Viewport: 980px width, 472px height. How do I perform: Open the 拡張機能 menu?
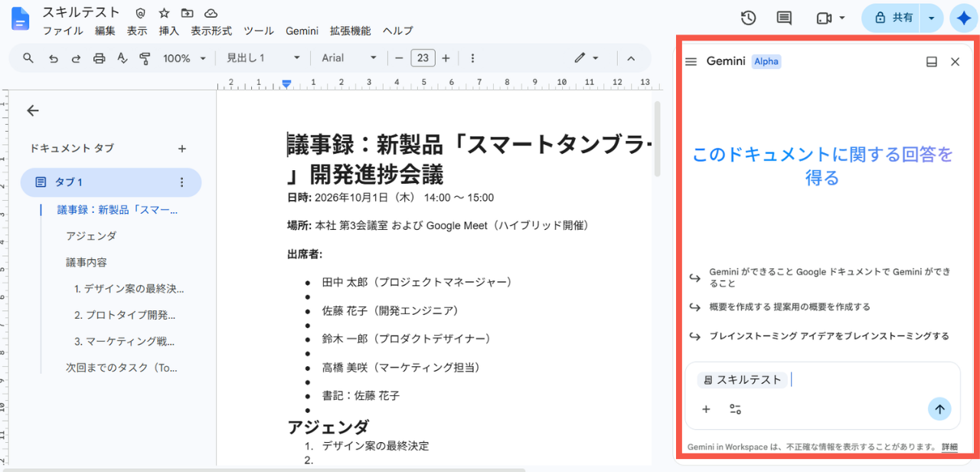click(x=350, y=31)
